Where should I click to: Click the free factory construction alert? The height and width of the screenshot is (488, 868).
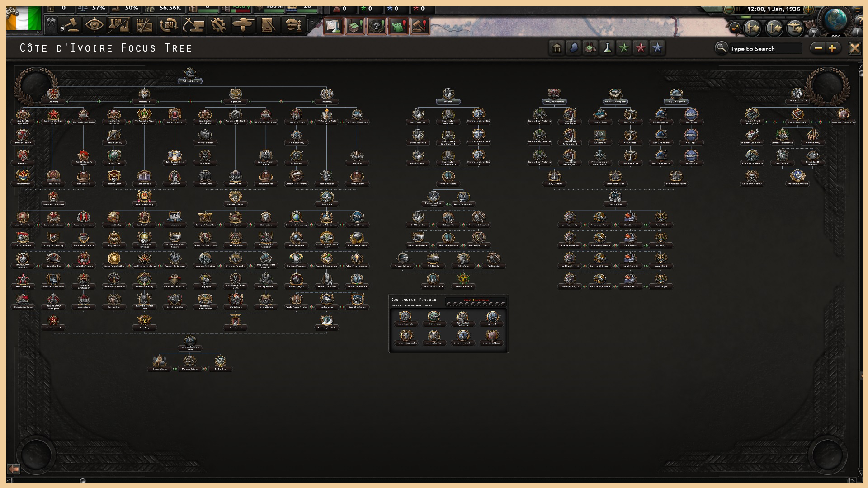[x=355, y=27]
